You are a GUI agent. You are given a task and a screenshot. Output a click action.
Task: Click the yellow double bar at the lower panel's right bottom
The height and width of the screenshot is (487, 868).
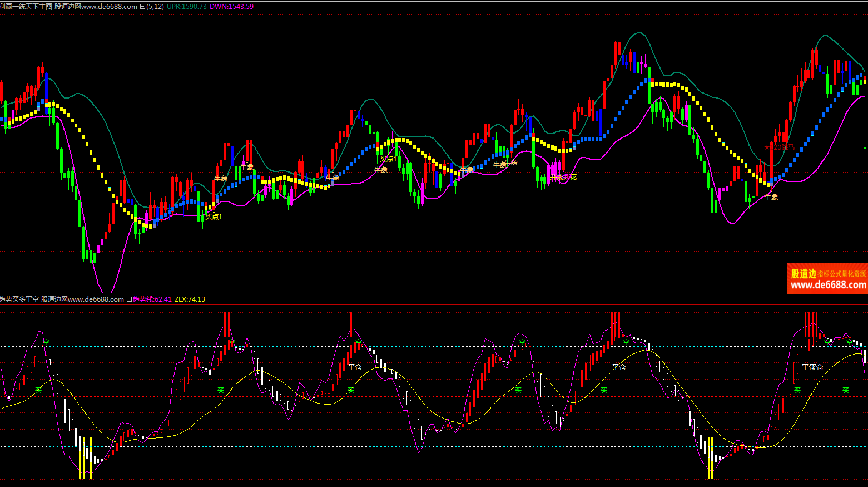click(x=710, y=458)
